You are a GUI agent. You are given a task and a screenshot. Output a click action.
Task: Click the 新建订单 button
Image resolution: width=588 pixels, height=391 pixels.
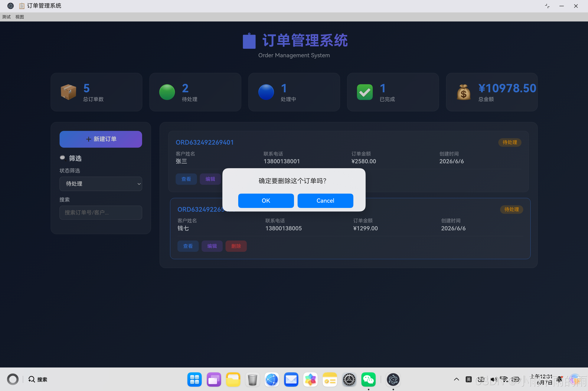[x=101, y=139]
